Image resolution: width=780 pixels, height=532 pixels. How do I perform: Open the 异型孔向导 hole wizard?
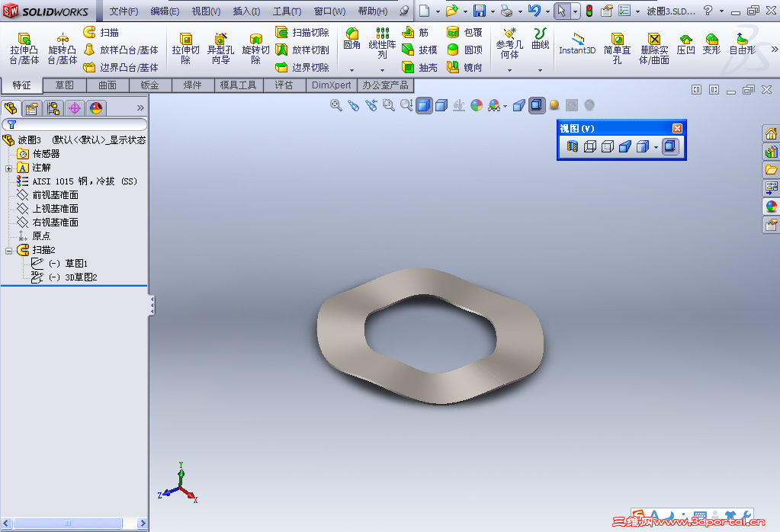coord(220,48)
